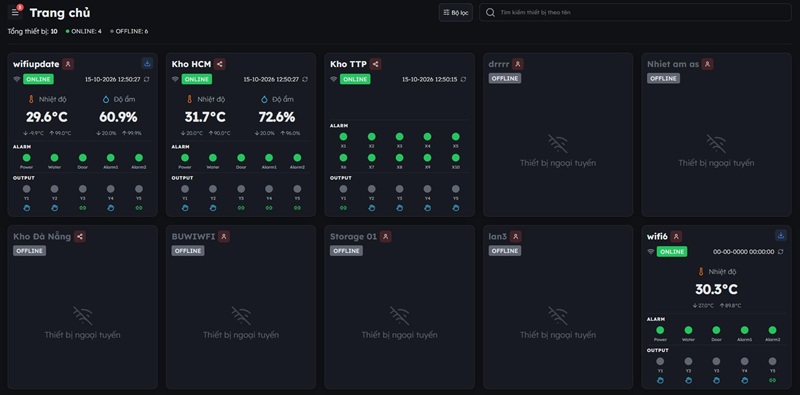This screenshot has width=800, height=395.
Task: Click manual-mode hand icon under wifiupdate Y1
Action: [x=27, y=208]
